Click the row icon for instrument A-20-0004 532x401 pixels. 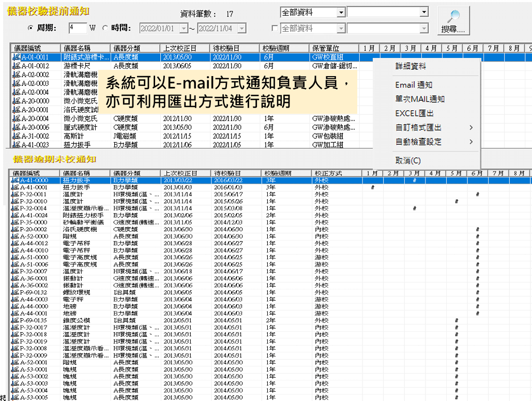point(16,118)
